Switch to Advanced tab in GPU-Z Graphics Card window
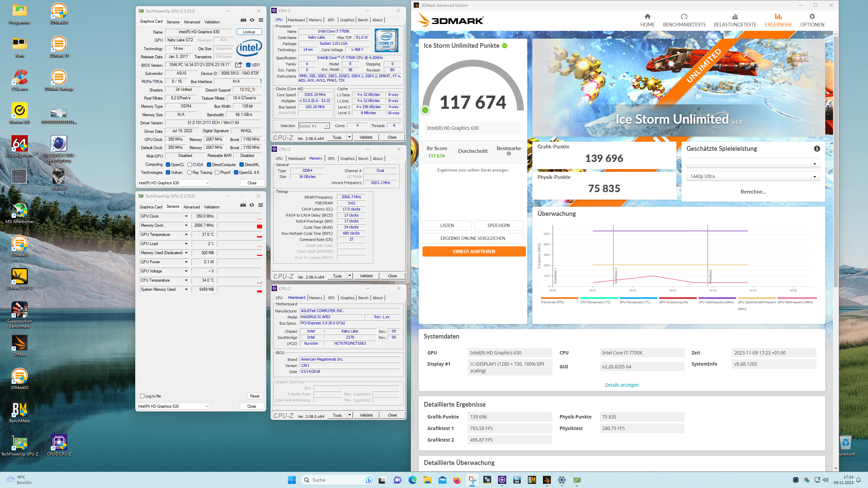The height and width of the screenshot is (488, 868). (x=192, y=22)
